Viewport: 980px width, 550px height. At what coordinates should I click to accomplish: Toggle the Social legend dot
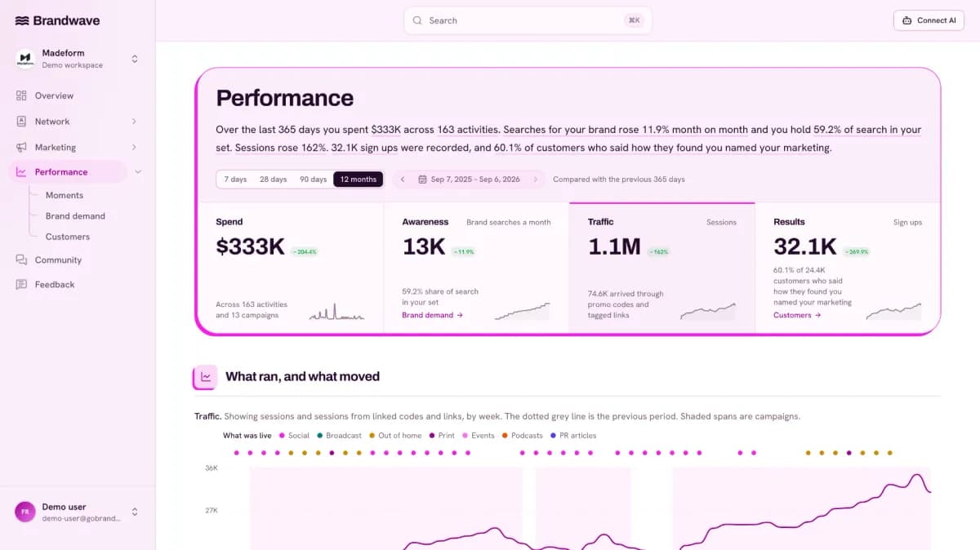click(x=282, y=436)
